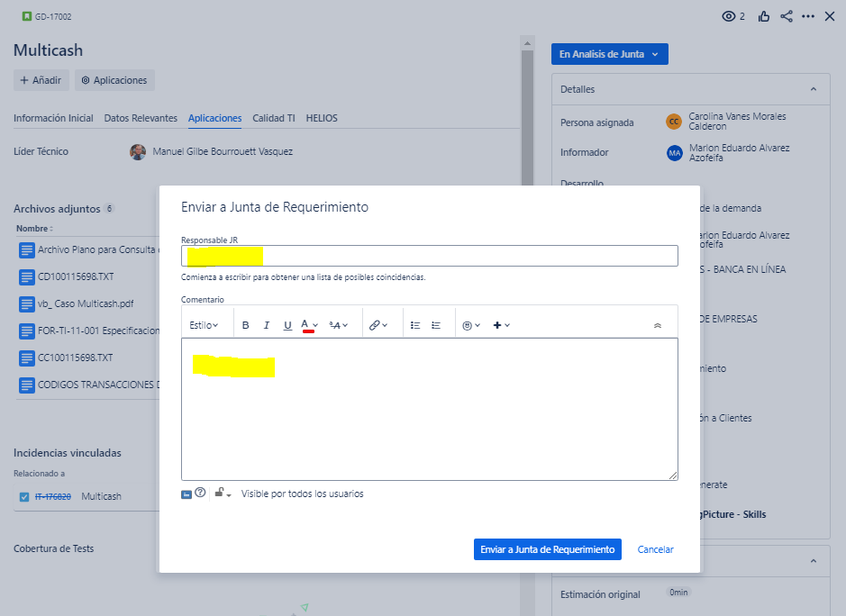846x616 pixels.
Task: Submit with Enviar a Junta de Requerimiento button
Action: [x=548, y=549]
